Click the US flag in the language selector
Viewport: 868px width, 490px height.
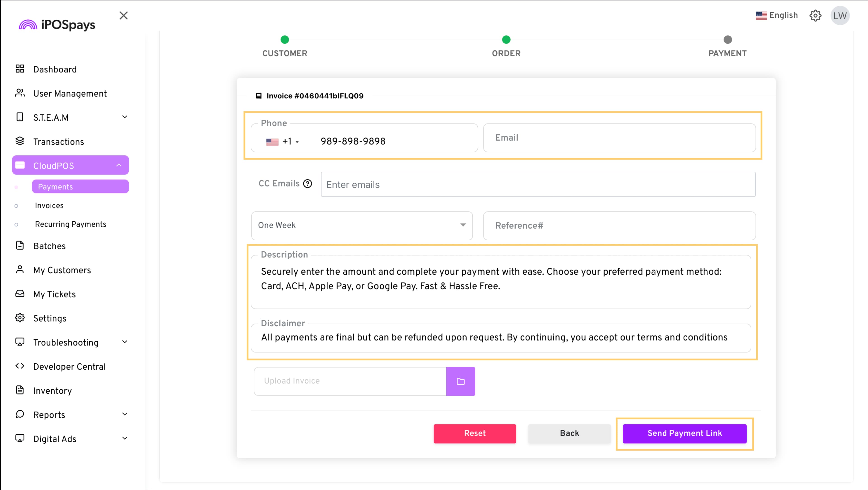coord(761,16)
